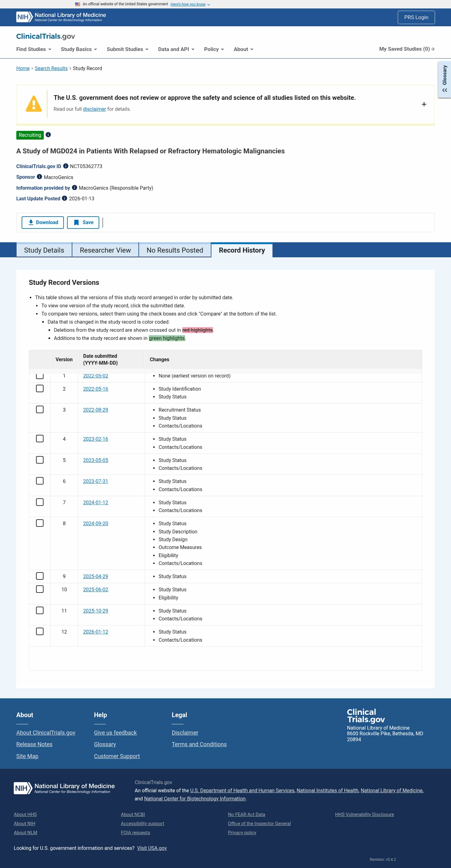Open the Submit Studies menu

point(127,49)
